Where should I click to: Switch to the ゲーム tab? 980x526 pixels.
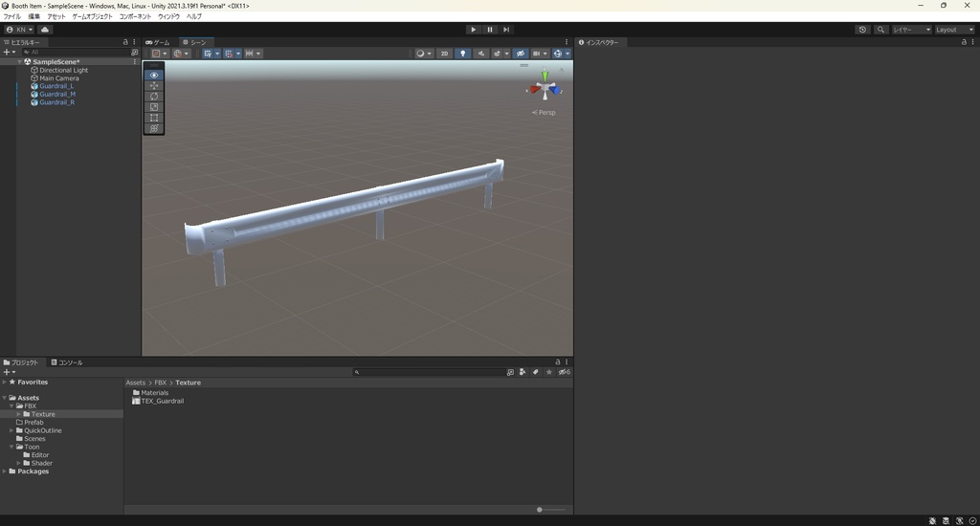coord(158,42)
